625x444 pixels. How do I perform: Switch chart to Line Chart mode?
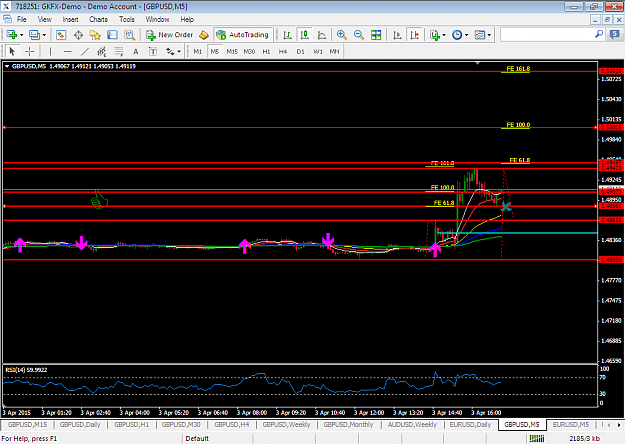click(x=322, y=35)
